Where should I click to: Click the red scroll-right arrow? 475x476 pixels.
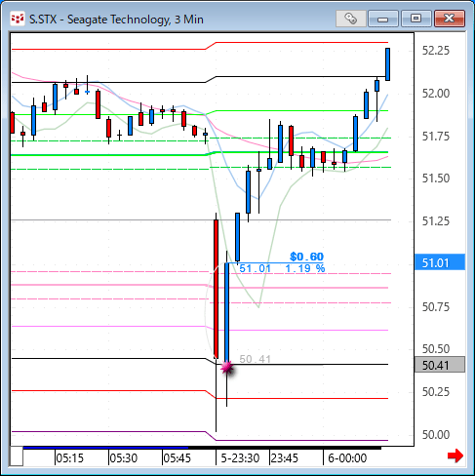tap(455, 456)
